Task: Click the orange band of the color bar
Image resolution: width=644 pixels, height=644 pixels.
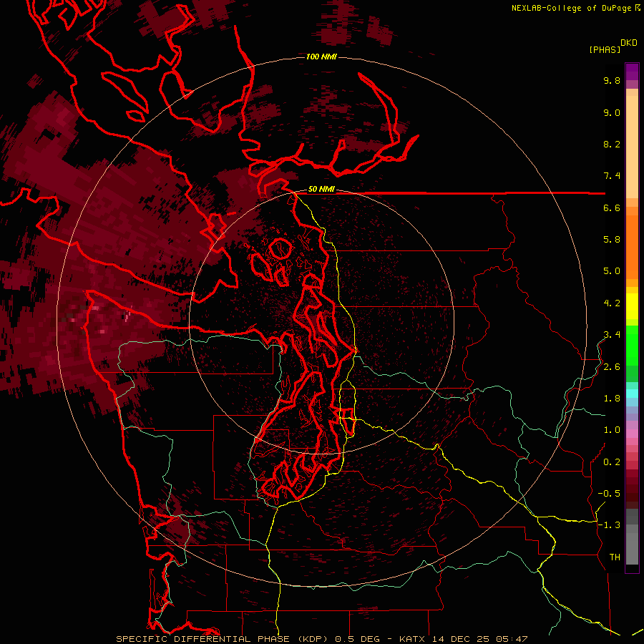Action: pos(632,246)
